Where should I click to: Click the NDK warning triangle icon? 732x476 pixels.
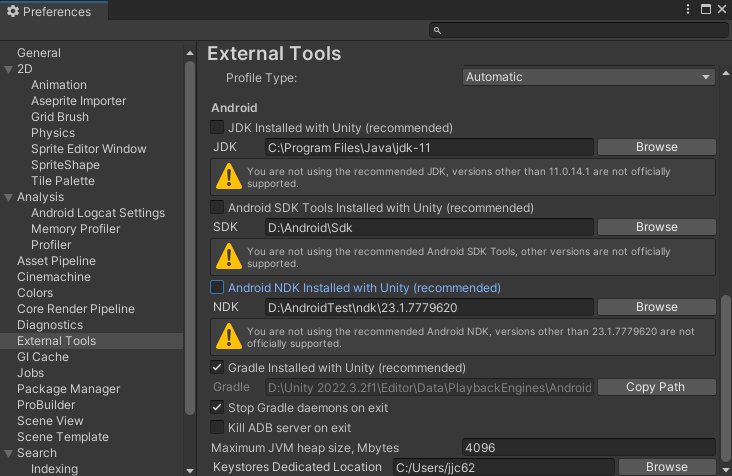point(229,336)
